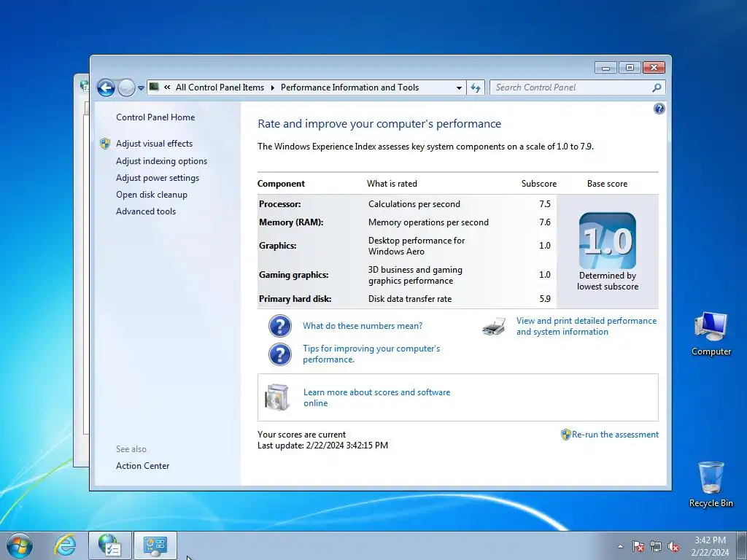Open help via the blue question icon

pos(659,109)
